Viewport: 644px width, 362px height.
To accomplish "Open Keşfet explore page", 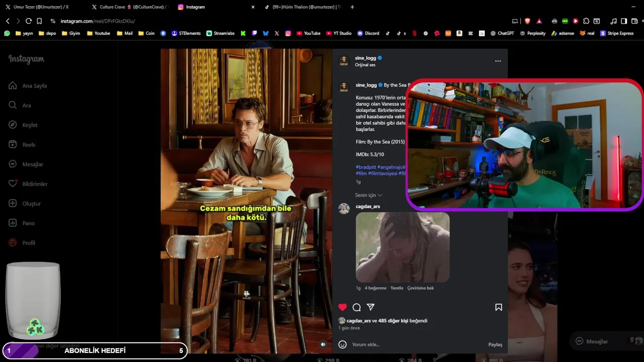I will (x=23, y=125).
